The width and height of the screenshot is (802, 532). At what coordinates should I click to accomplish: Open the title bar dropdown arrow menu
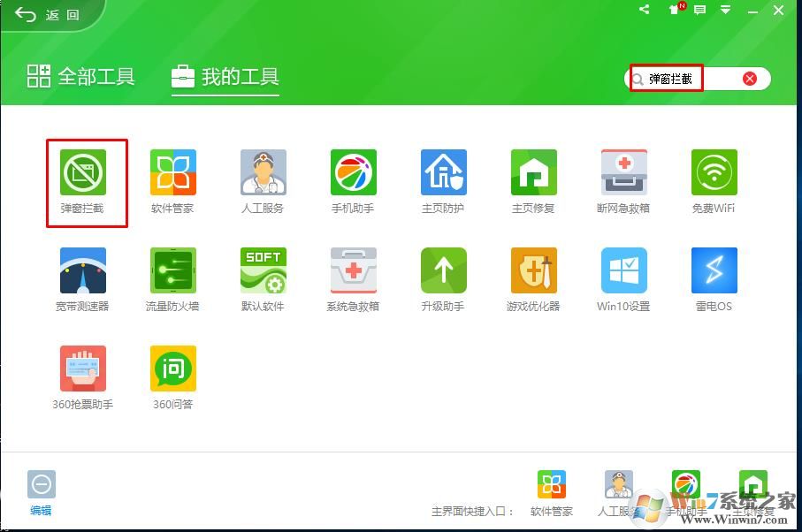[x=725, y=10]
